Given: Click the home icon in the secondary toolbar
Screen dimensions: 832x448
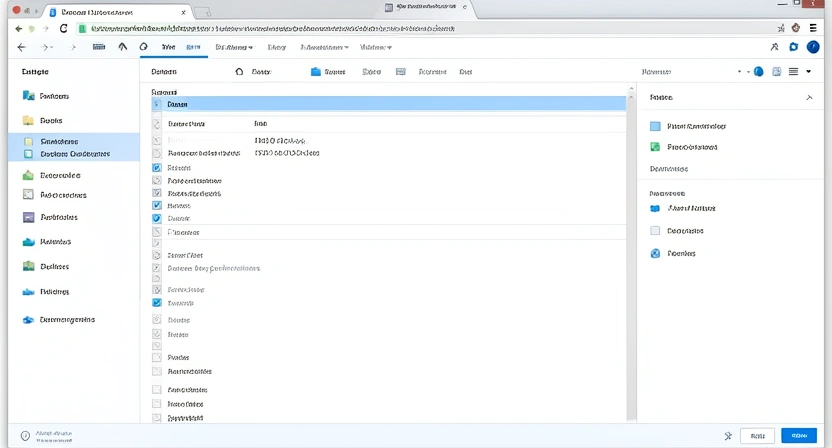Looking at the screenshot, I should 239,72.
